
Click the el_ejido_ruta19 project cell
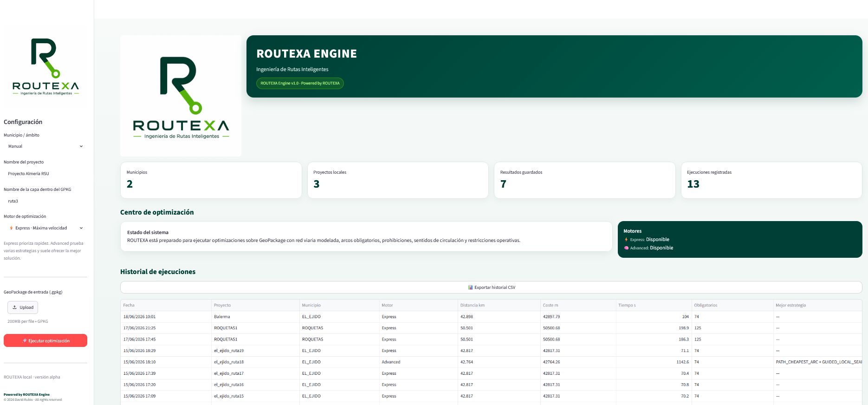pyautogui.click(x=255, y=351)
